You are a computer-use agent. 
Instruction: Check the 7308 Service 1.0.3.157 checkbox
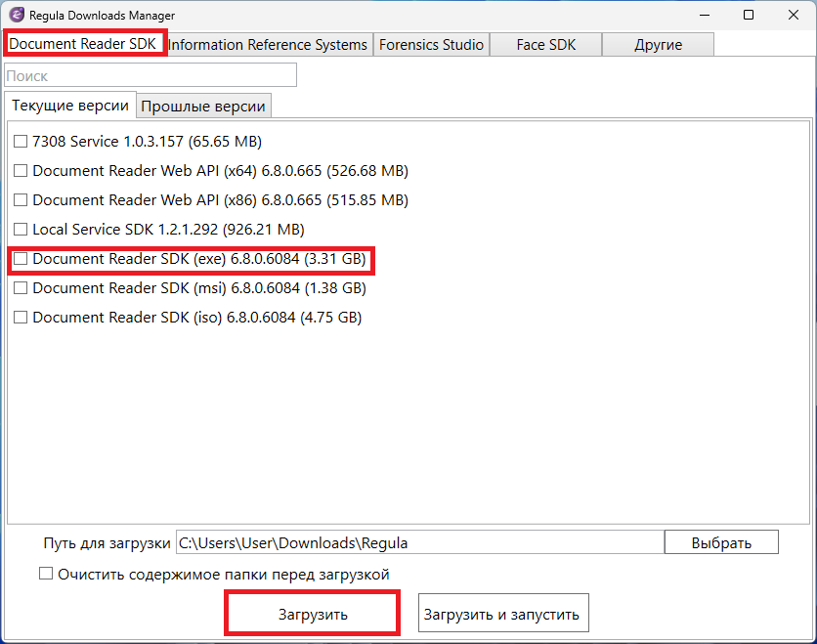point(21,141)
